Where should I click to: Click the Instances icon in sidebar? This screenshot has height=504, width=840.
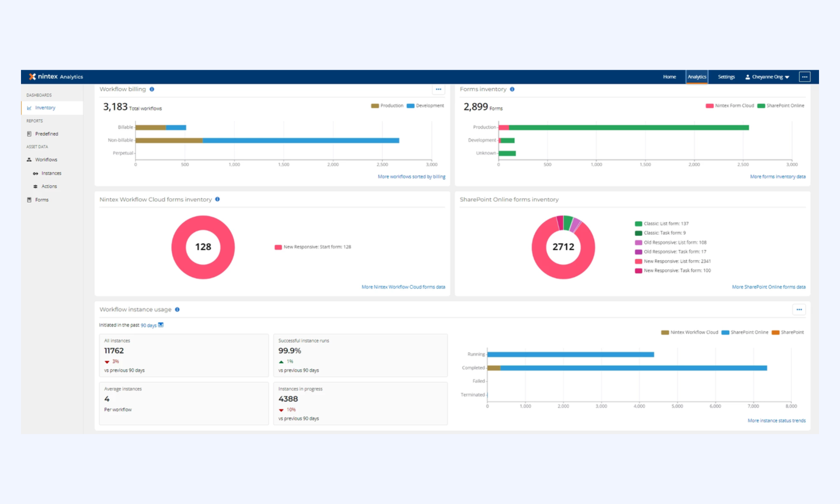(x=36, y=173)
